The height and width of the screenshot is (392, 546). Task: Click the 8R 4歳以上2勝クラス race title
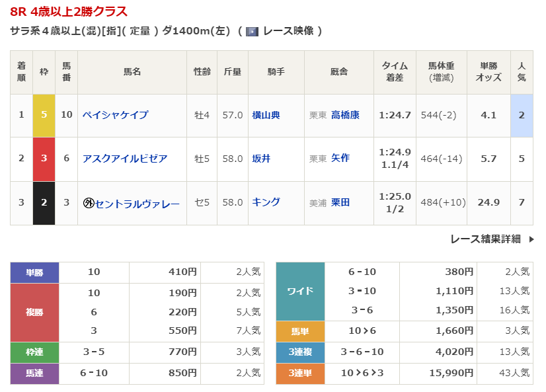click(x=69, y=12)
